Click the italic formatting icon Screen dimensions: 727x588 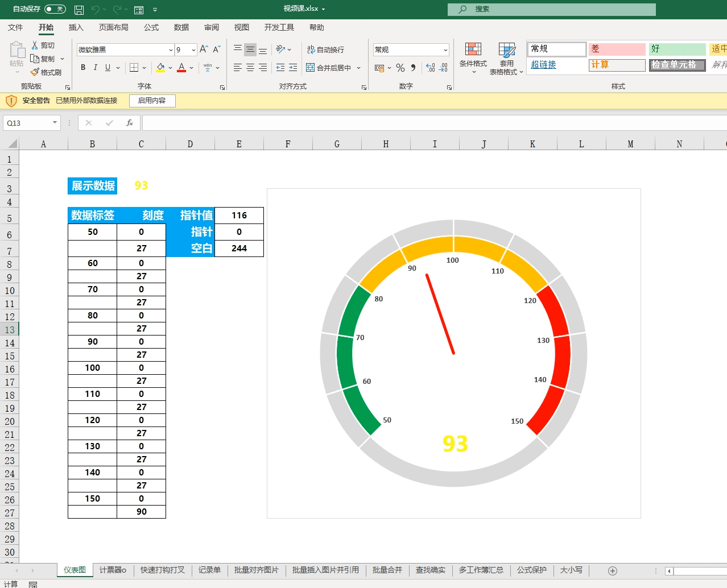(95, 68)
